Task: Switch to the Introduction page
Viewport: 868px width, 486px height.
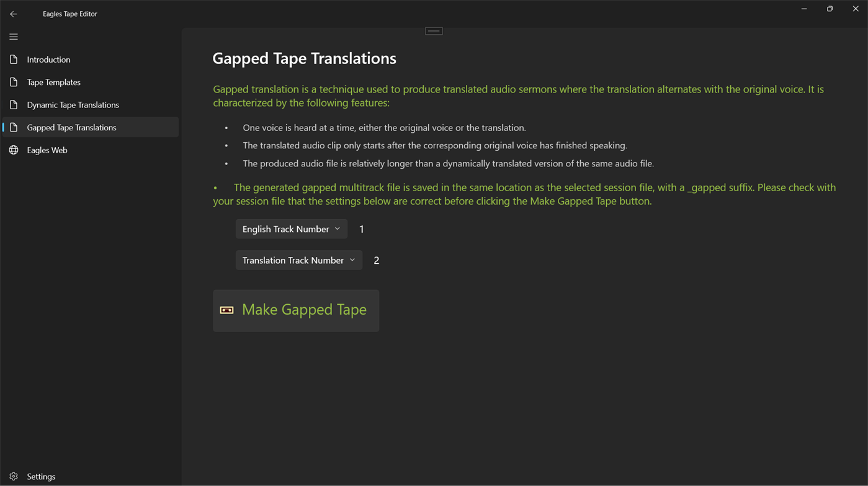Action: pos(48,59)
